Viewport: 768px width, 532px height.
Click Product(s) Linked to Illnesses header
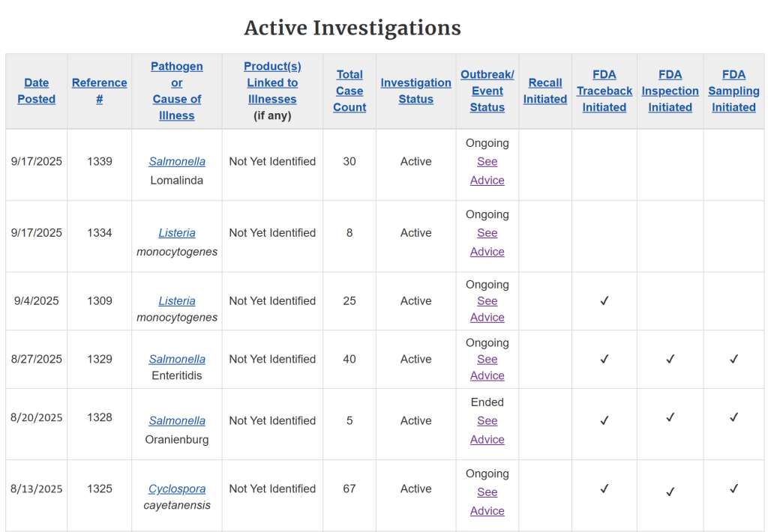pos(272,82)
